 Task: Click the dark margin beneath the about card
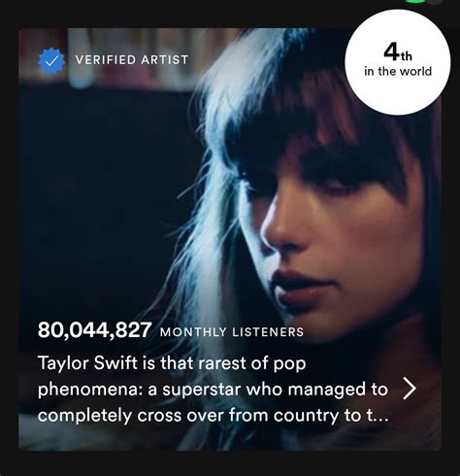[230, 463]
